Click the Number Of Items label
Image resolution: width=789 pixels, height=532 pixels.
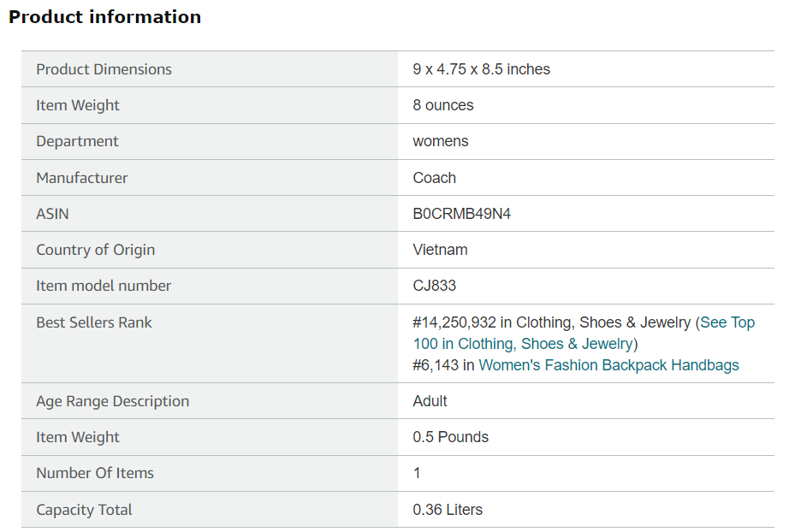[x=94, y=473]
